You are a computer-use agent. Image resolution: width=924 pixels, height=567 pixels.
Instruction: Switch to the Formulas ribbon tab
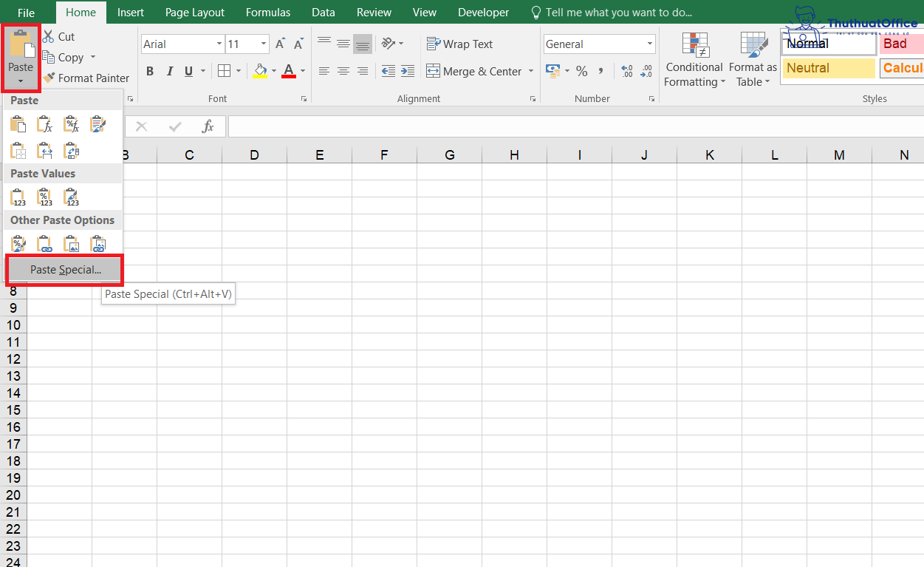point(267,12)
